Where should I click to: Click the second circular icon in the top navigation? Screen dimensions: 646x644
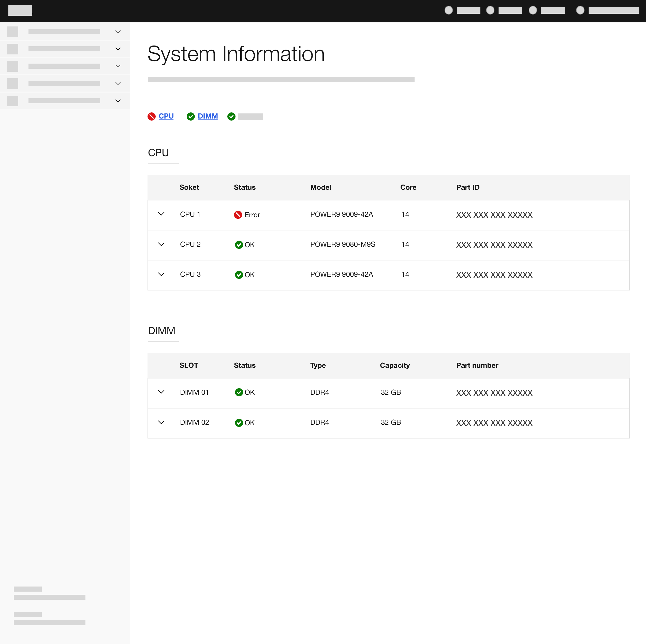tap(490, 10)
